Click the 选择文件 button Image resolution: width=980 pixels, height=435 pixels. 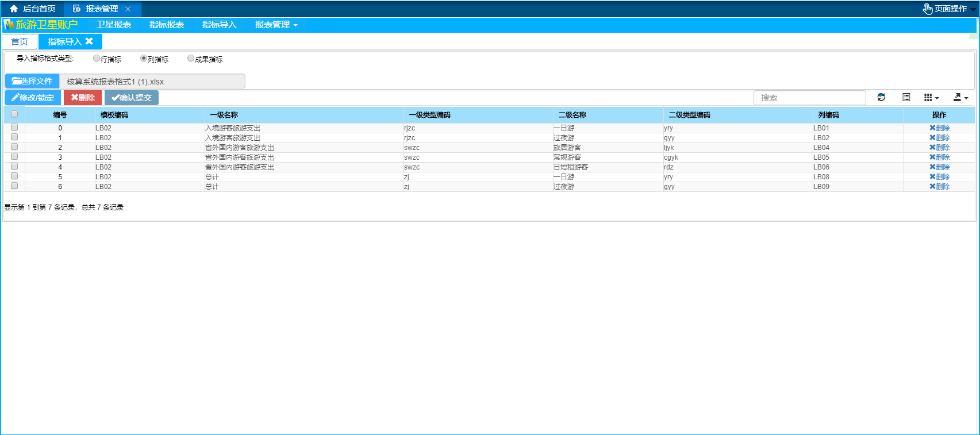[32, 81]
